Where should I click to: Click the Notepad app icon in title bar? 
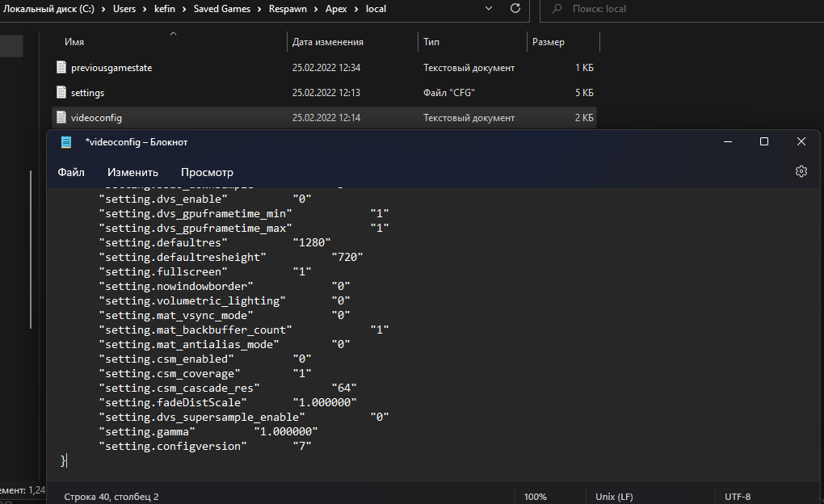coord(66,142)
